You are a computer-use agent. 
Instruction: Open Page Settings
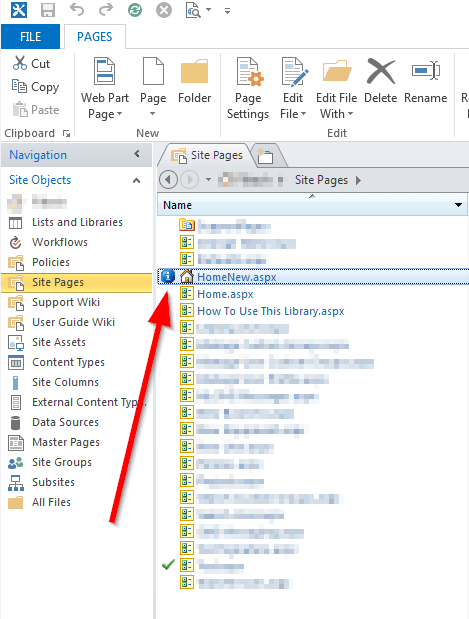[248, 88]
